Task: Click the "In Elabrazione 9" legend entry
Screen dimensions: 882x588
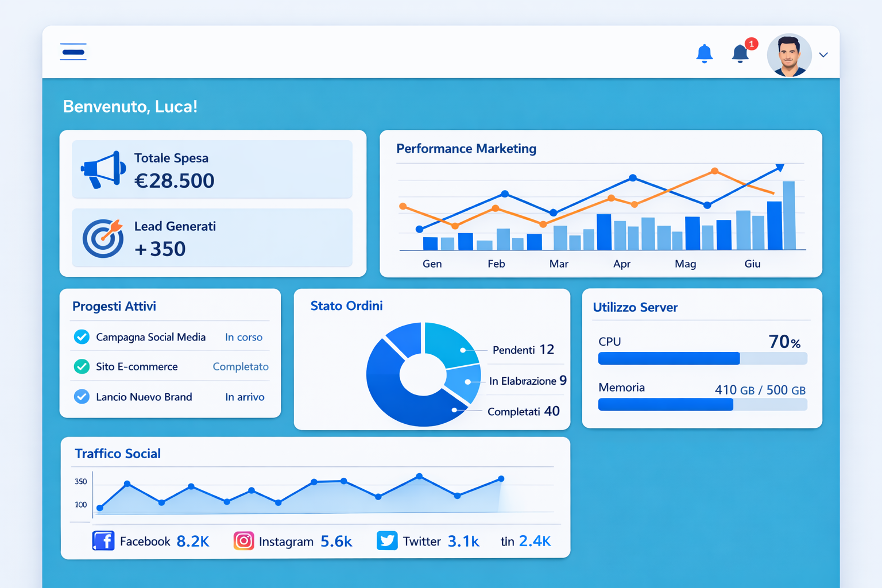Action: (528, 381)
